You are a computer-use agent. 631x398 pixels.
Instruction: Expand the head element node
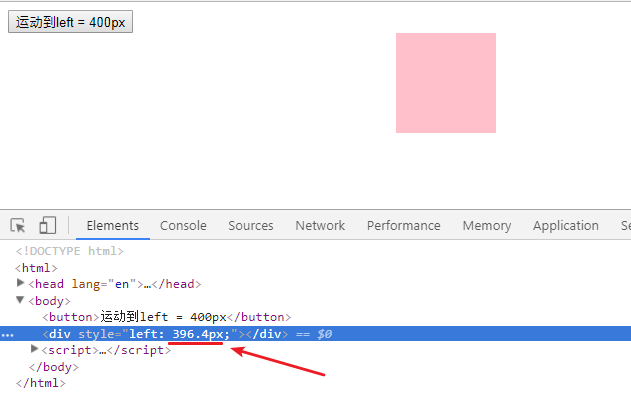20,283
